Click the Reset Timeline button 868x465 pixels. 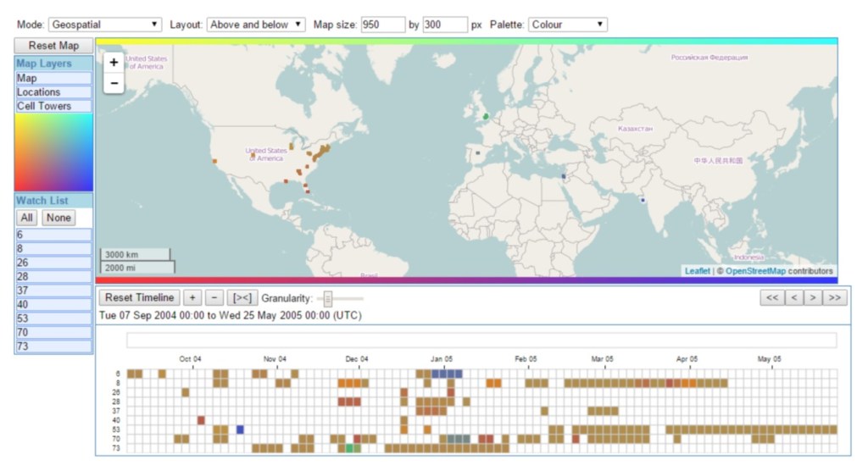(139, 297)
